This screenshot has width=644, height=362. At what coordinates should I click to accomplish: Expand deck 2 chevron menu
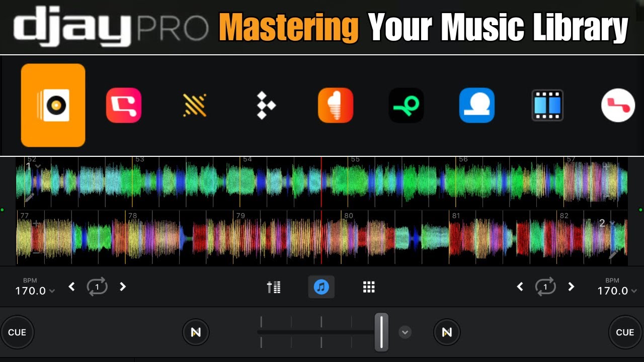612,223
